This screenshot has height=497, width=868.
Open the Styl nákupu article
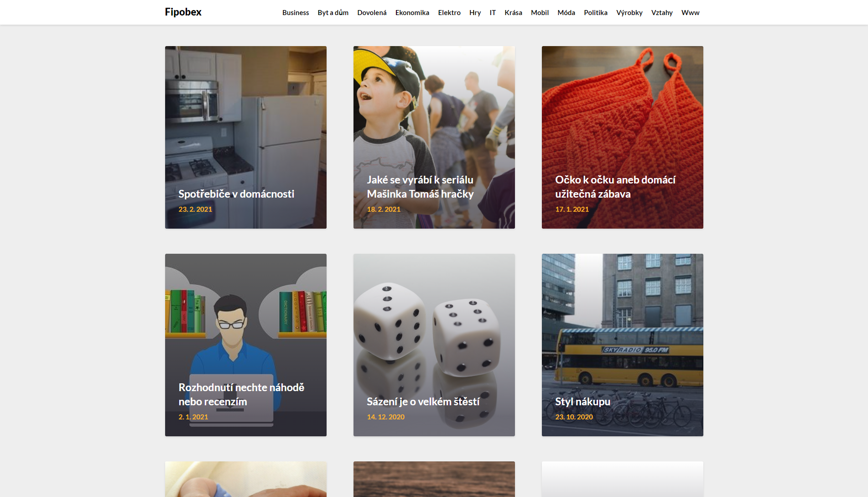(582, 402)
